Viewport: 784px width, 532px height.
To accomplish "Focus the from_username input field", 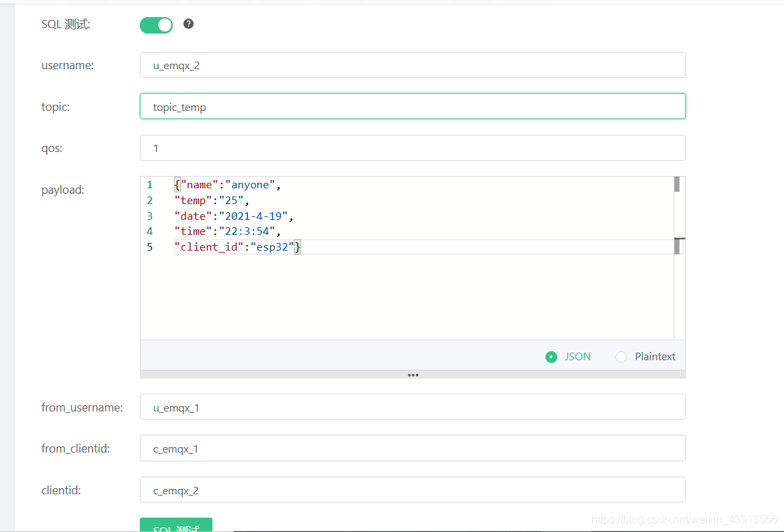I will [413, 407].
